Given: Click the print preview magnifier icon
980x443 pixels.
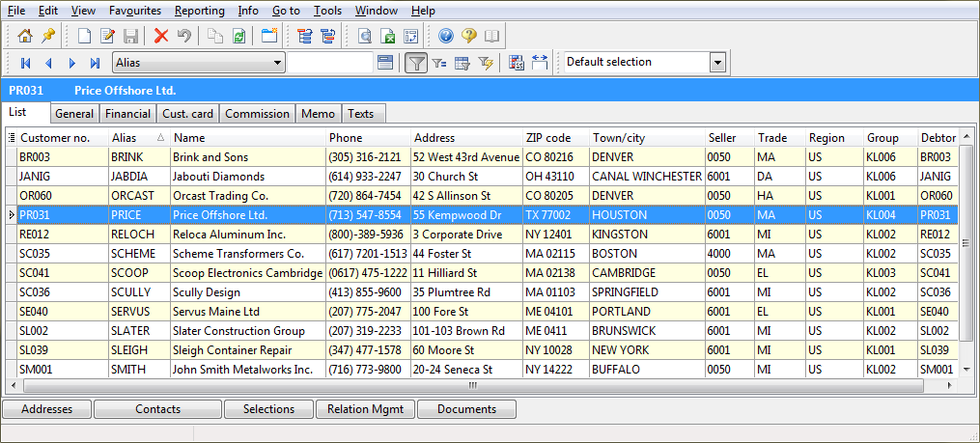Looking at the screenshot, I should (x=365, y=36).
